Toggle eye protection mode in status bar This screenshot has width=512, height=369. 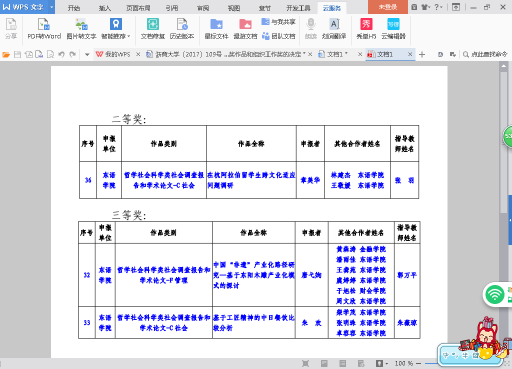[x=379, y=363]
